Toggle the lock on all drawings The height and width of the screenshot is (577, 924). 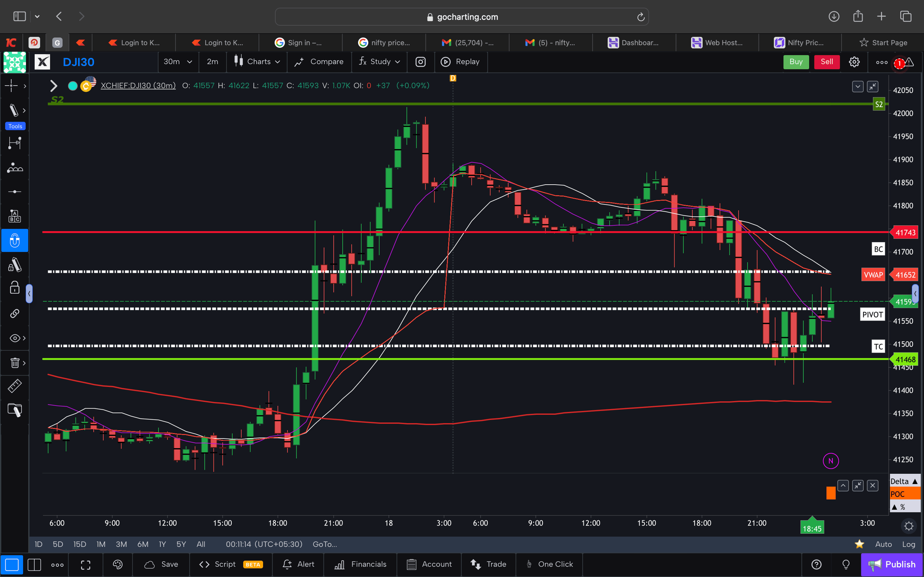coord(15,288)
